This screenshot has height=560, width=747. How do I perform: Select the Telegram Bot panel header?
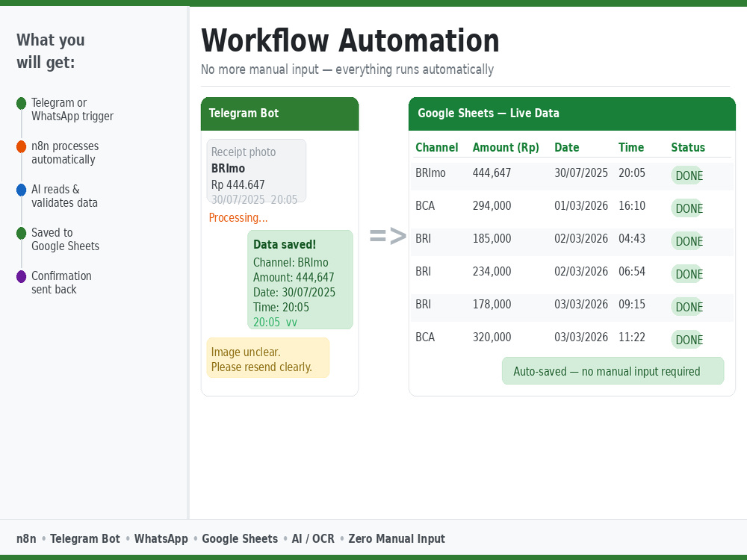[279, 113]
